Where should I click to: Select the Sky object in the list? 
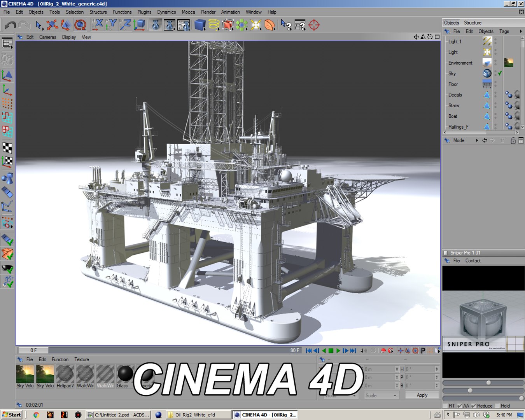[452, 73]
